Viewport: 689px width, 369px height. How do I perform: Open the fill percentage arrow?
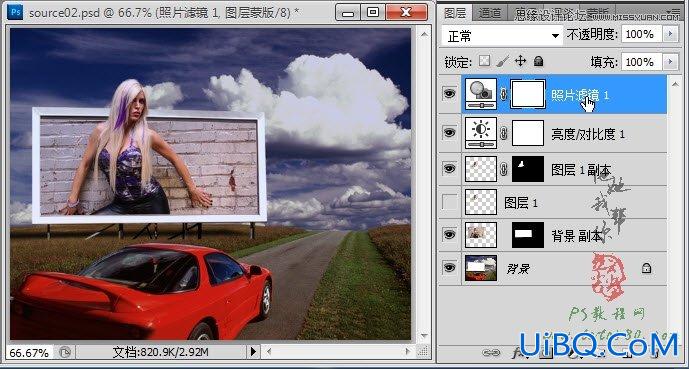point(670,62)
